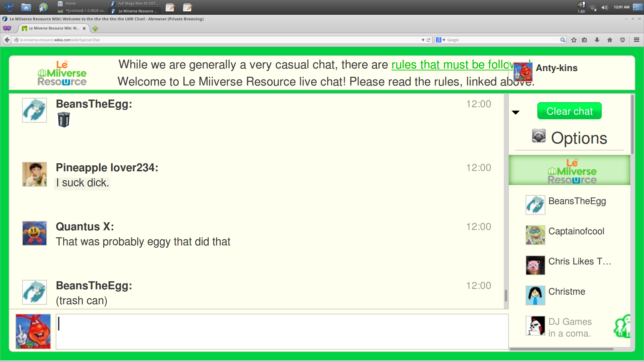Open the Wi-Fi network tray icon
The image size is (644, 362).
(x=593, y=7)
